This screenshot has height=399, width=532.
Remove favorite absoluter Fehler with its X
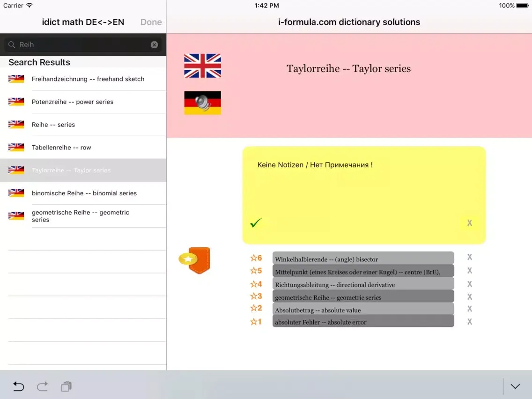[470, 322]
